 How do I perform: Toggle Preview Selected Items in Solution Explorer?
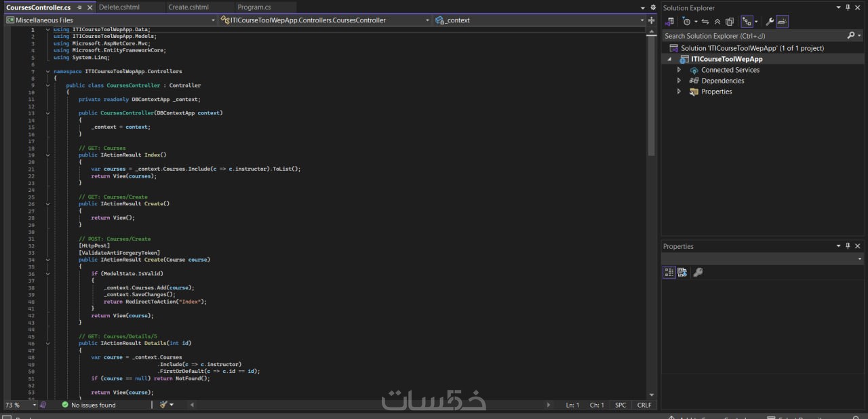tap(782, 22)
